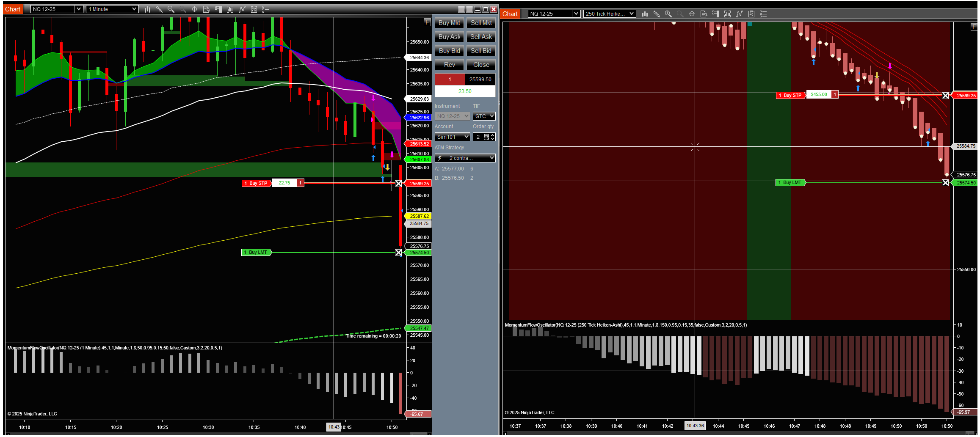Screen dimensions: 980x437
Task: Expand the 1 Minute interval dropdown
Action: 112,9
